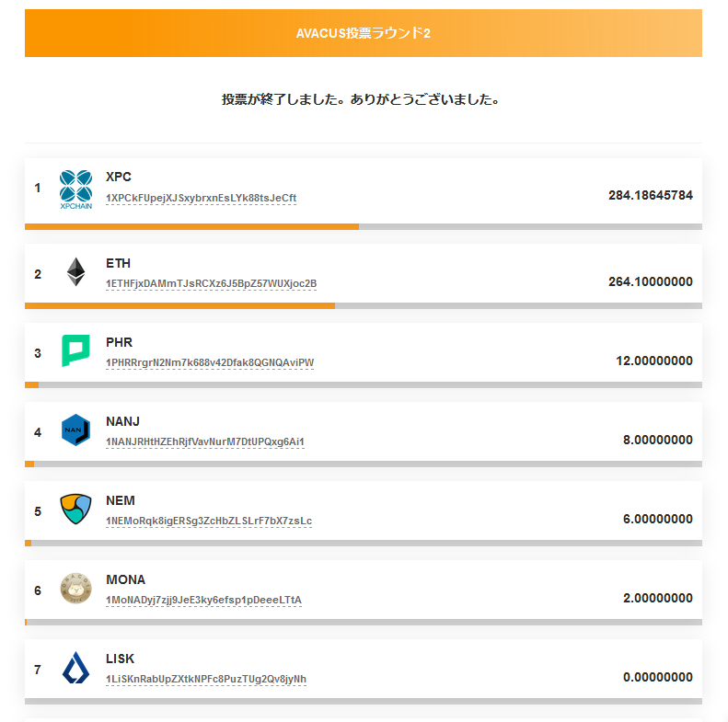The image size is (728, 722).
Task: Select the LISK coin name
Action: coord(120,659)
